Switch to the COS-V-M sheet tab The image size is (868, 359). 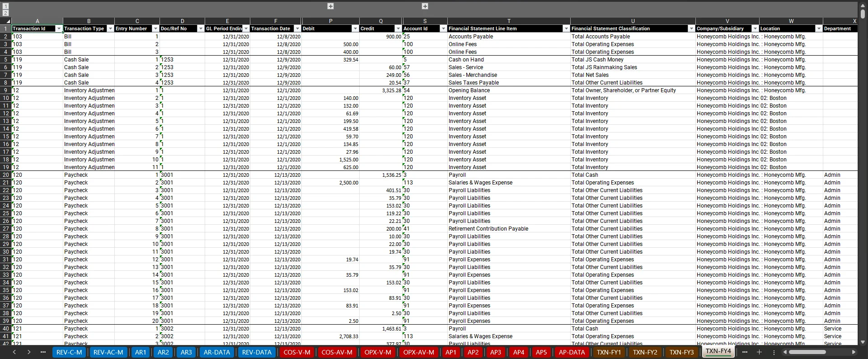click(x=297, y=352)
